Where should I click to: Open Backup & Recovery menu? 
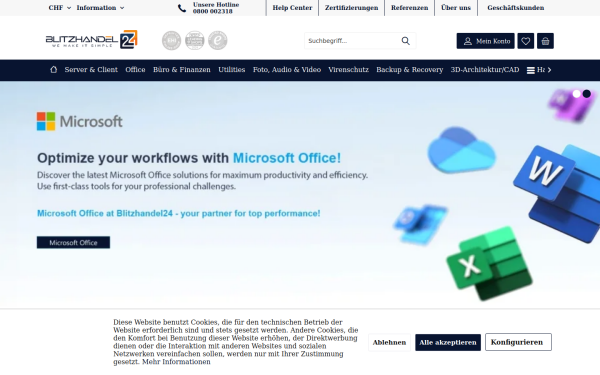click(409, 70)
